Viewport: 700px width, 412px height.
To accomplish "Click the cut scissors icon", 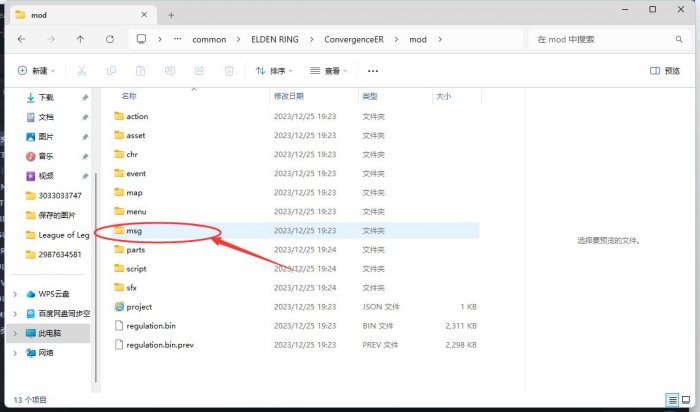I will coord(81,71).
